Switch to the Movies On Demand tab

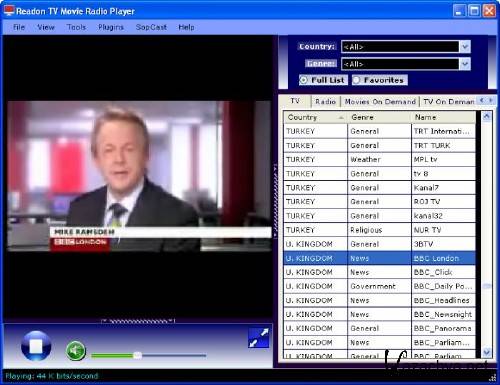click(x=380, y=102)
